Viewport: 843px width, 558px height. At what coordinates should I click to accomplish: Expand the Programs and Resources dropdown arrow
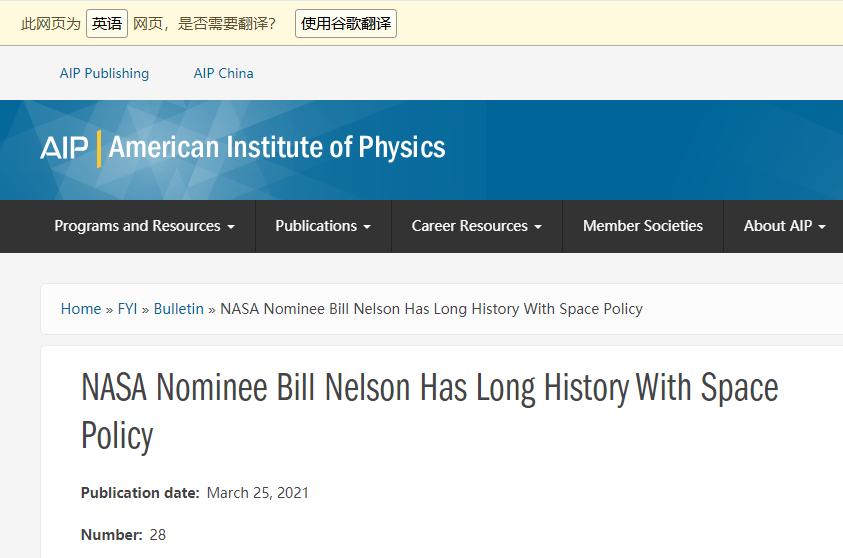231,227
